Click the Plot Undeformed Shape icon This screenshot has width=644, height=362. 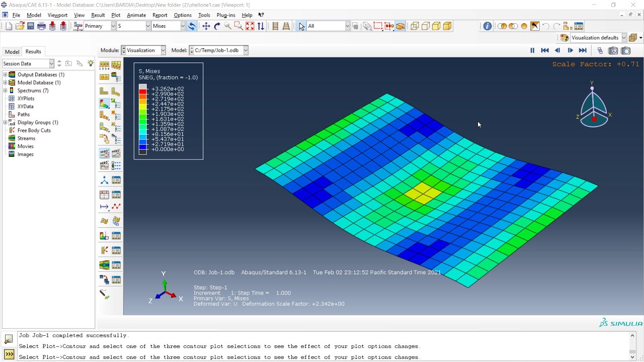(104, 92)
